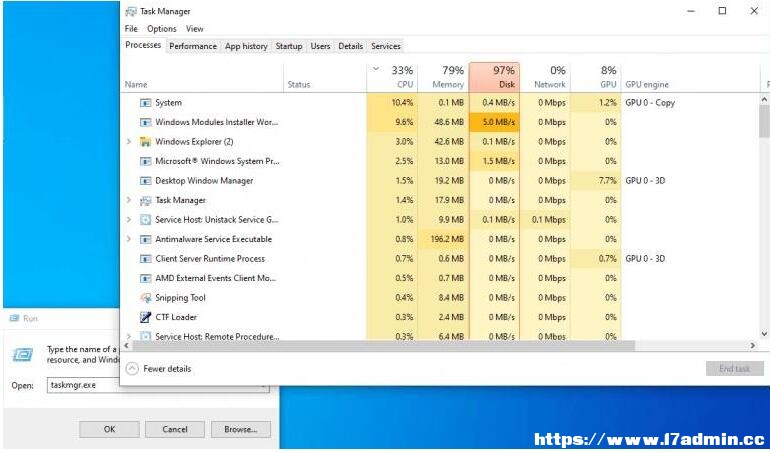Switch to the App history tab
The height and width of the screenshot is (453, 770).
click(246, 46)
